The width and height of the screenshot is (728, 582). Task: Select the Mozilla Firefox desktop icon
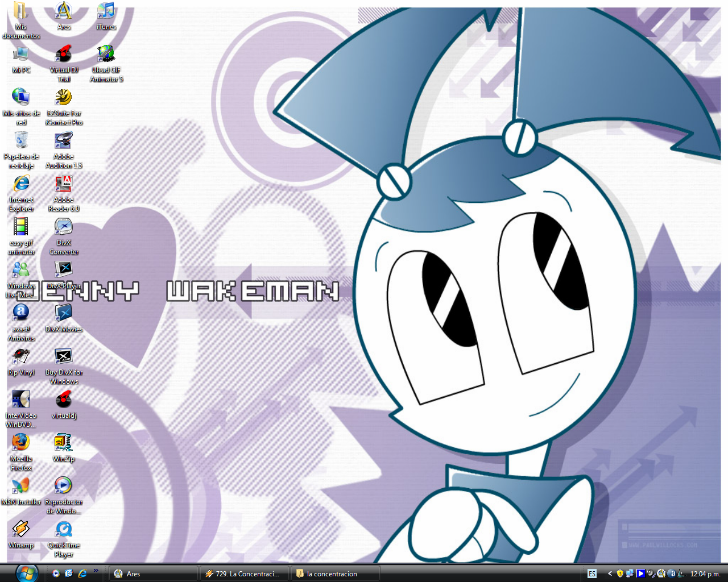[21, 452]
